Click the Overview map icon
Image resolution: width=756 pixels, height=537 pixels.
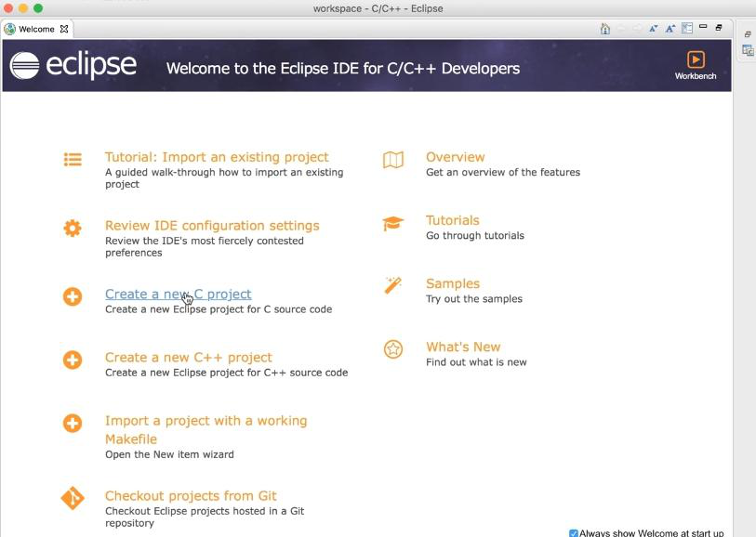[393, 160]
